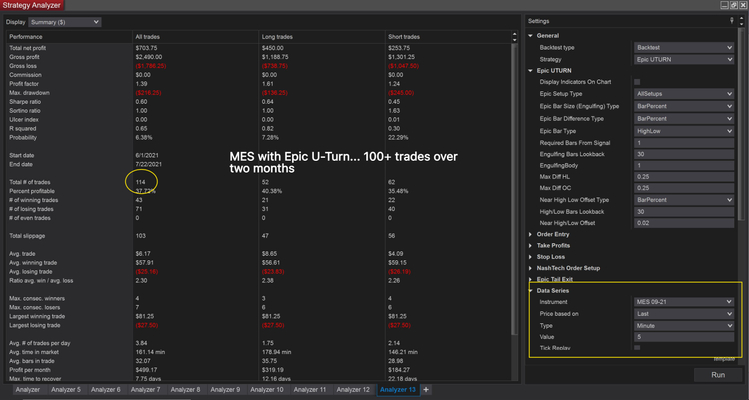Collapse the Data Series section
749x400 pixels.
pyautogui.click(x=530, y=291)
